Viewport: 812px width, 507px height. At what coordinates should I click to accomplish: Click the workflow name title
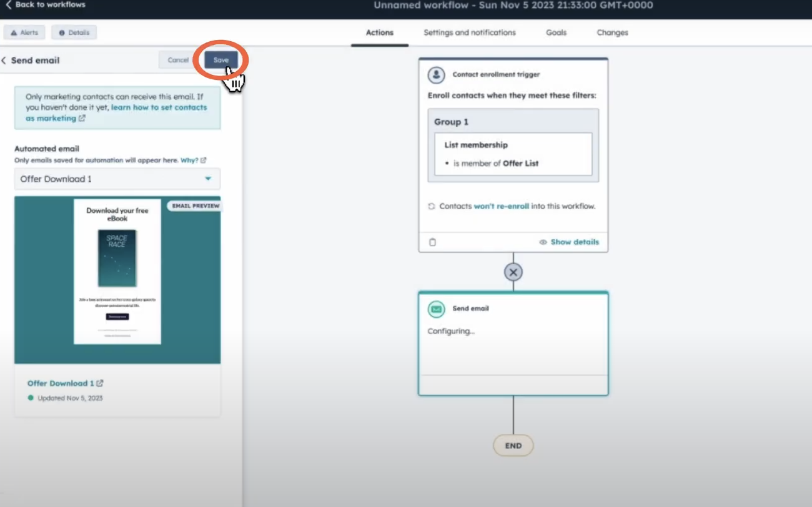click(x=513, y=5)
